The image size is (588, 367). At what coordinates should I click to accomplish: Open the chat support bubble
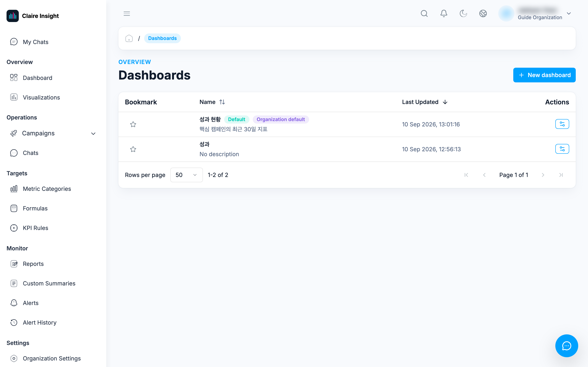[x=566, y=346]
